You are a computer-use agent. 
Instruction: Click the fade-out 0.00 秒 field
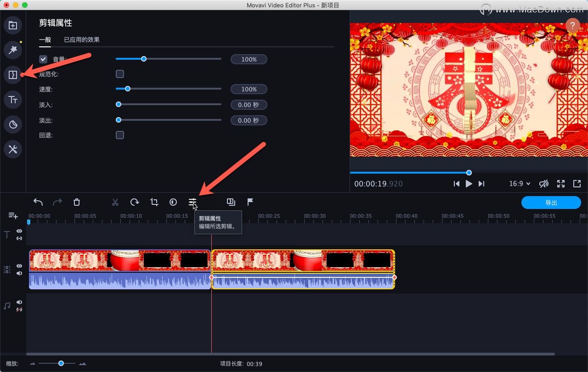[249, 120]
